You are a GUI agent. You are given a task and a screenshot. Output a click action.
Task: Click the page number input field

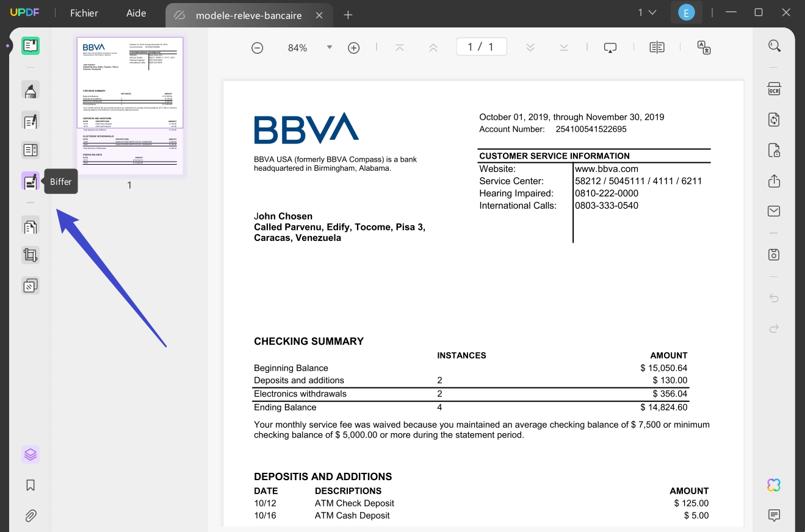point(482,47)
